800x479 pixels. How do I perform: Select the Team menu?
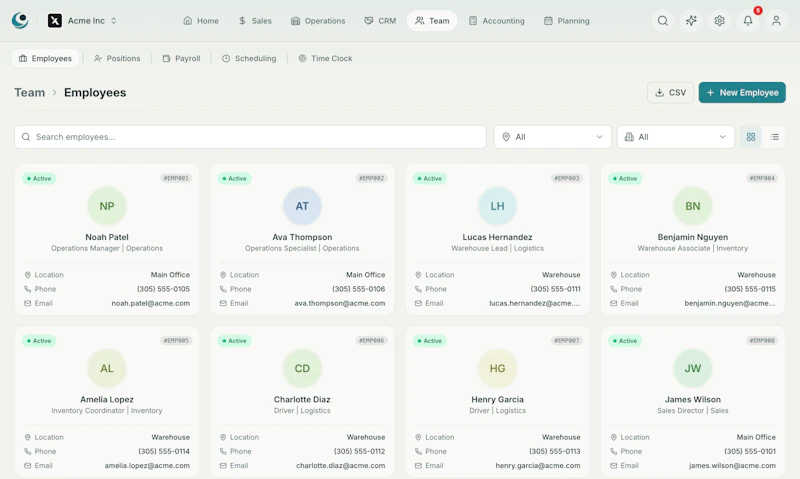[x=432, y=21]
